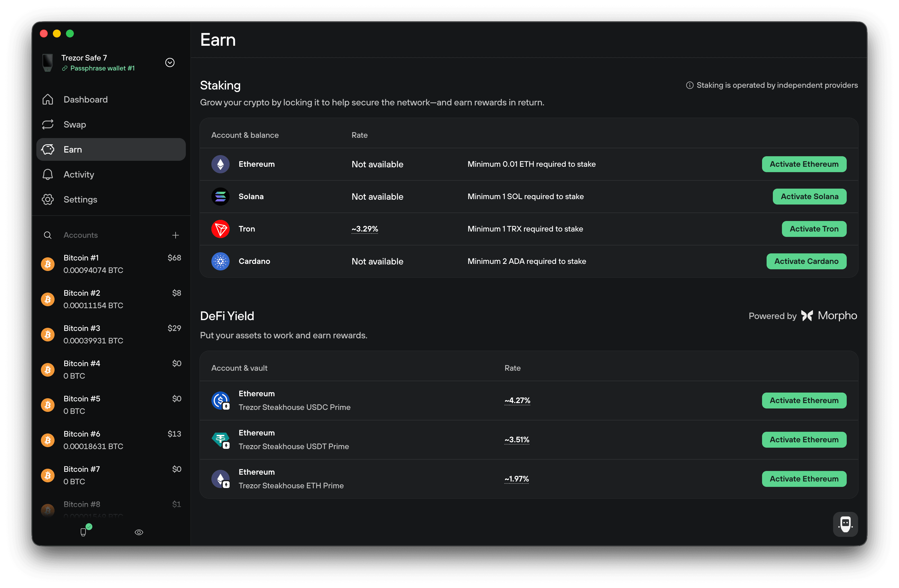Activate Ethereum for USDT Prime vault

[804, 440]
